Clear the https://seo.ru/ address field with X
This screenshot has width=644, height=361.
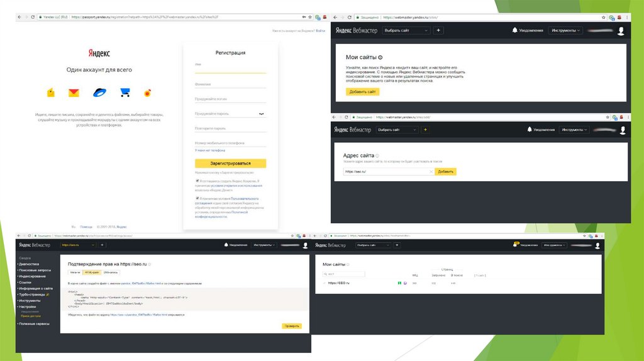tap(431, 172)
